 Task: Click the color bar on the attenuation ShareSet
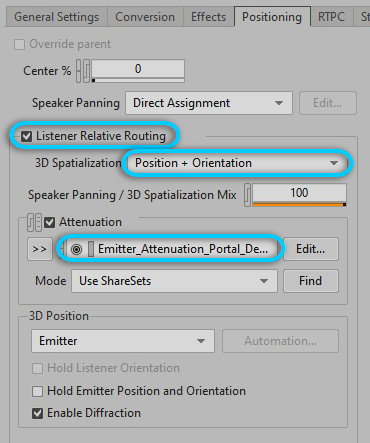tap(91, 249)
